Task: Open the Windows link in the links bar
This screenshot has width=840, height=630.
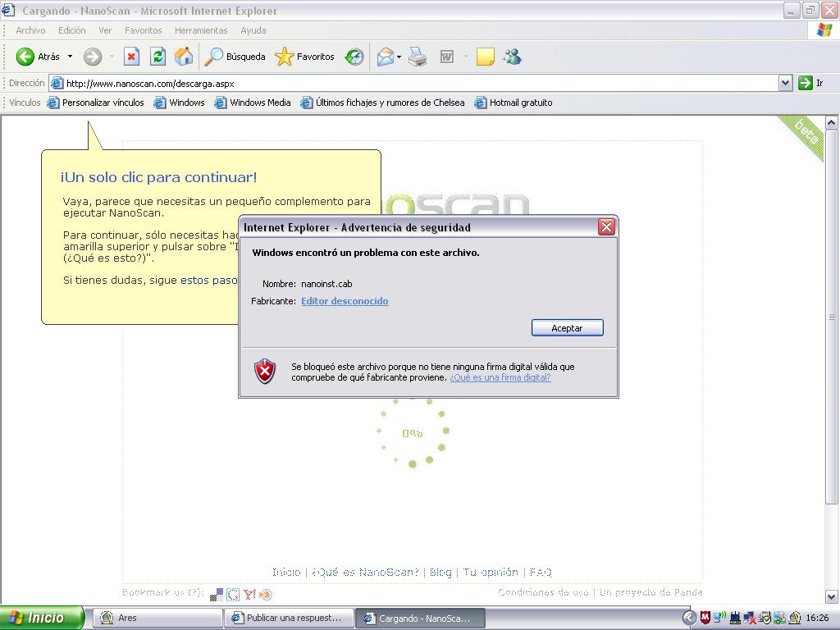Action: click(180, 103)
